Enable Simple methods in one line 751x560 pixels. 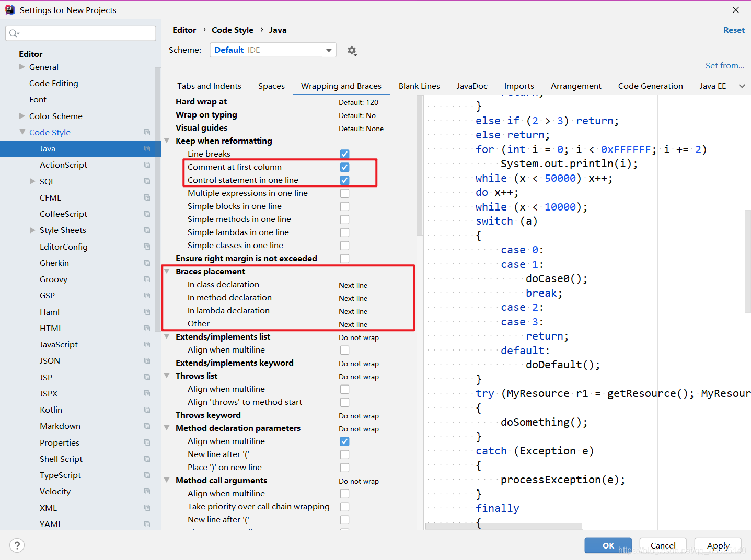pyautogui.click(x=344, y=219)
